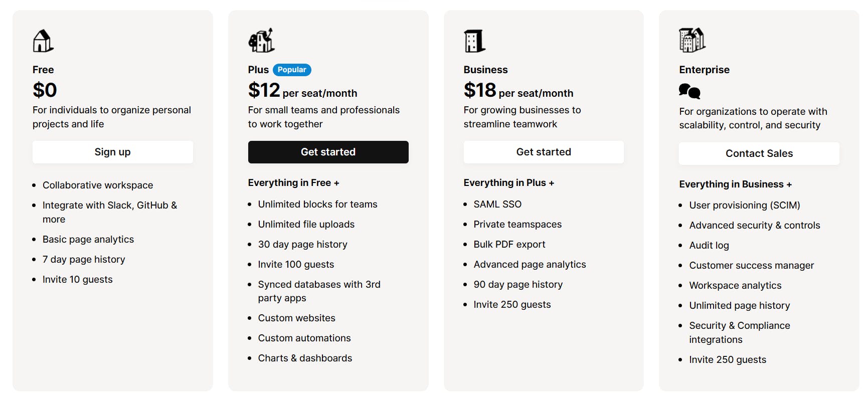Click the Charts & dashboards feature
This screenshot has height=395, width=868.
(305, 358)
